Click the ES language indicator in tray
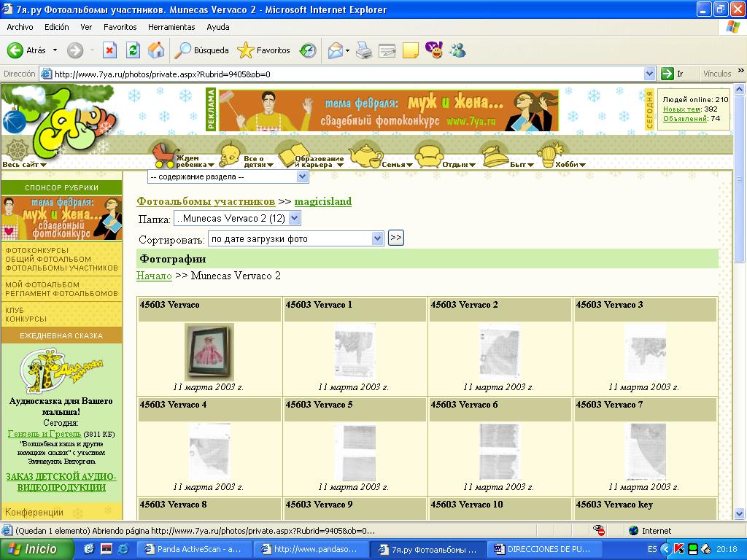The width and height of the screenshot is (747, 560). (x=651, y=549)
